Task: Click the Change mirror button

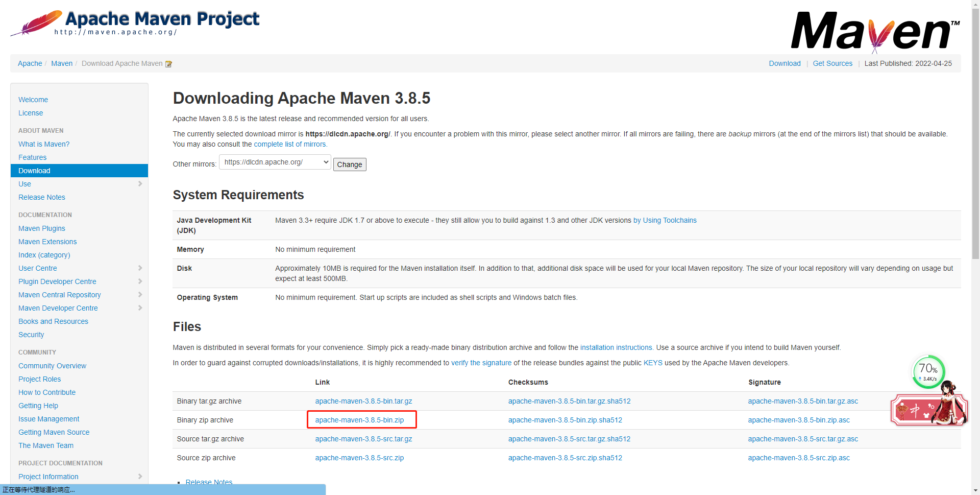Action: point(350,164)
